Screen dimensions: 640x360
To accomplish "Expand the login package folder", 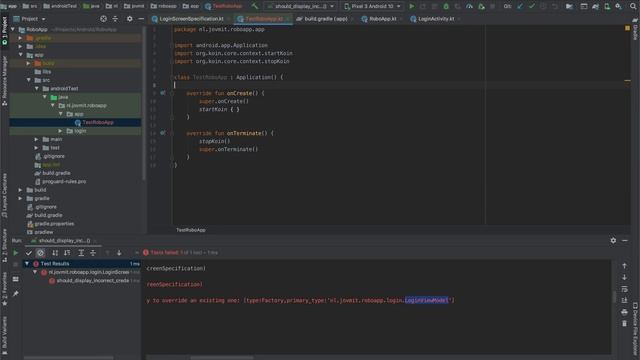I will click(60, 131).
